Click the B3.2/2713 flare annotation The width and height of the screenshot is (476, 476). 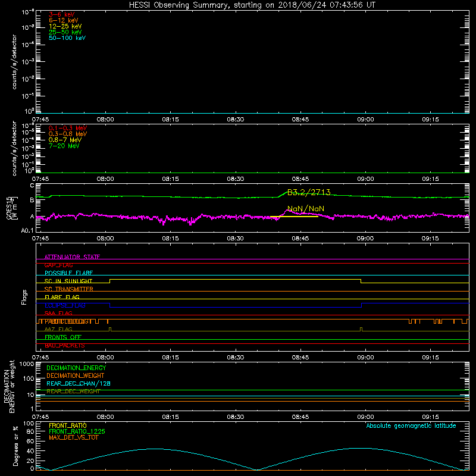[x=309, y=192]
